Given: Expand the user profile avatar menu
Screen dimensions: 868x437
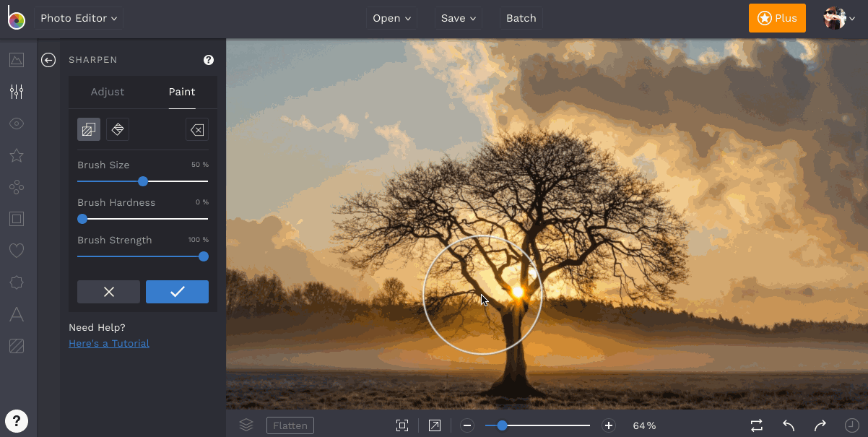Looking at the screenshot, I should tap(841, 18).
